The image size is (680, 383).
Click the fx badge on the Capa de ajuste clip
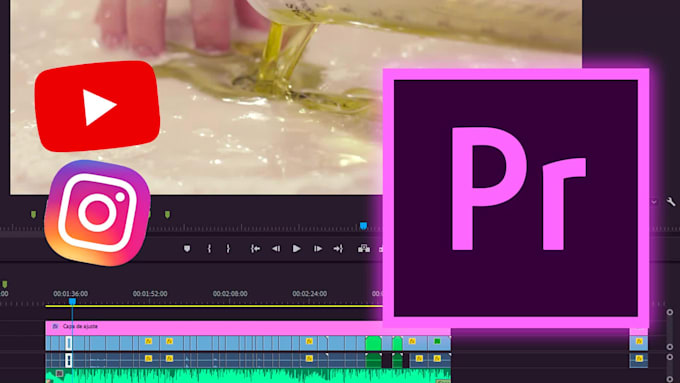(55, 326)
